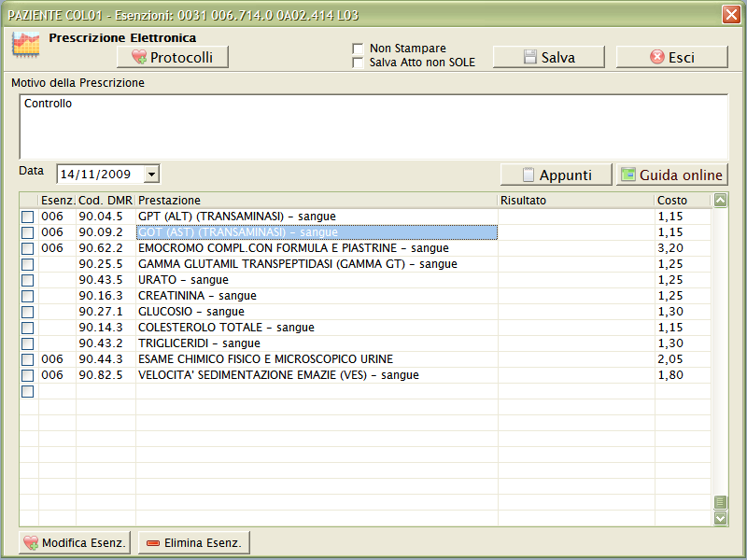Sort by Prestazione column header
This screenshot has width=747, height=560.
click(316, 200)
